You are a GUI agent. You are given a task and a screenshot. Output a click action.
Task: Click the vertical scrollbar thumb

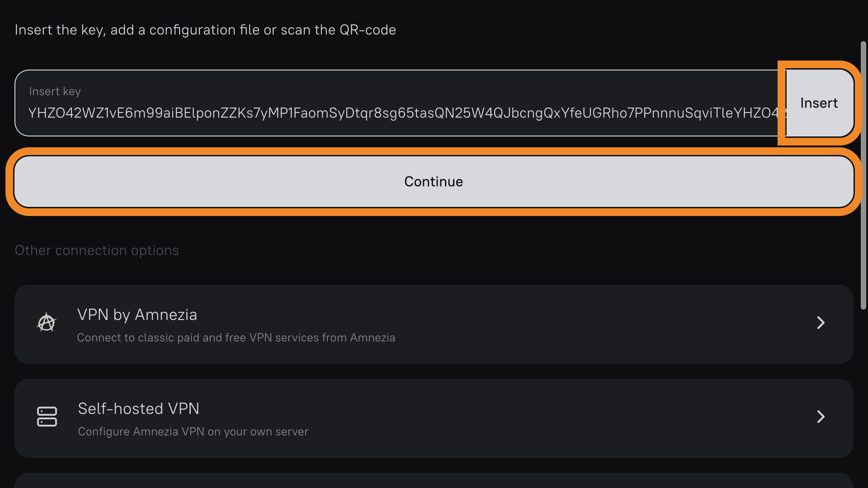pyautogui.click(x=863, y=175)
